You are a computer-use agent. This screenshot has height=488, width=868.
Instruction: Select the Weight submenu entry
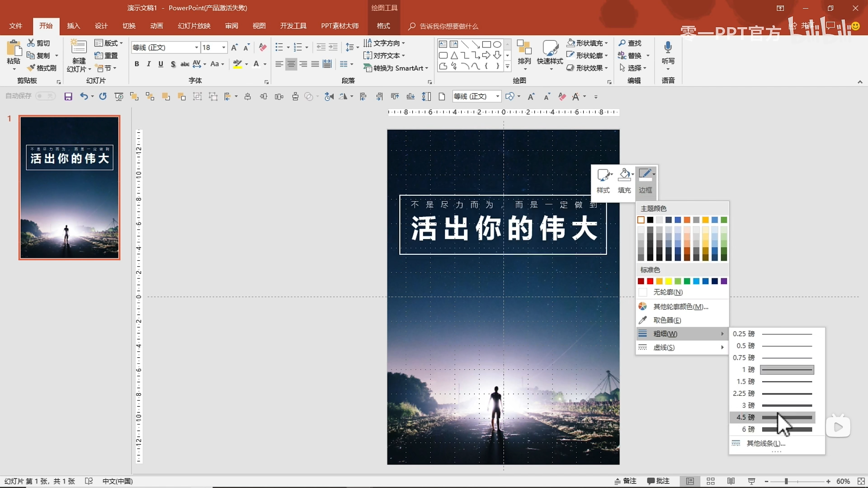point(682,333)
